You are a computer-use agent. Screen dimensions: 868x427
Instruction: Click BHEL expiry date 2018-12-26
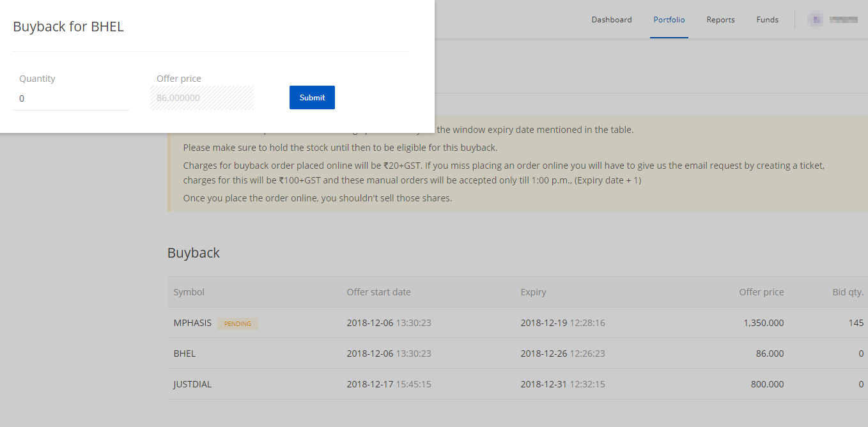(544, 353)
